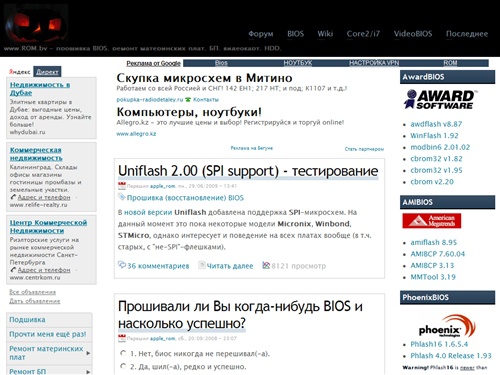Open the Award Software logo
This screenshot has width=500, height=375.
pos(440,99)
